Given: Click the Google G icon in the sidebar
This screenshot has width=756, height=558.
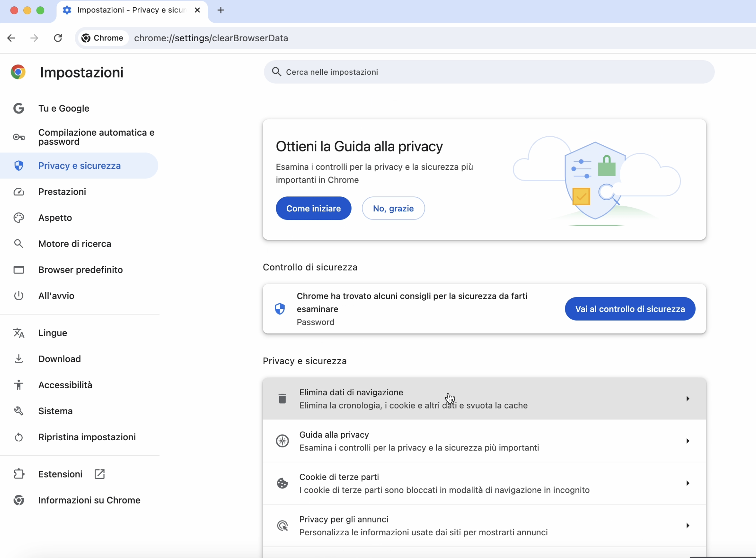Looking at the screenshot, I should [18, 108].
